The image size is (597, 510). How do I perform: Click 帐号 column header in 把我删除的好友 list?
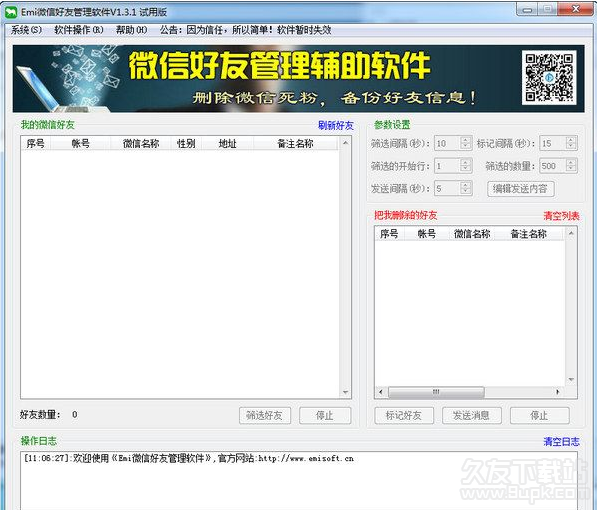tap(427, 234)
